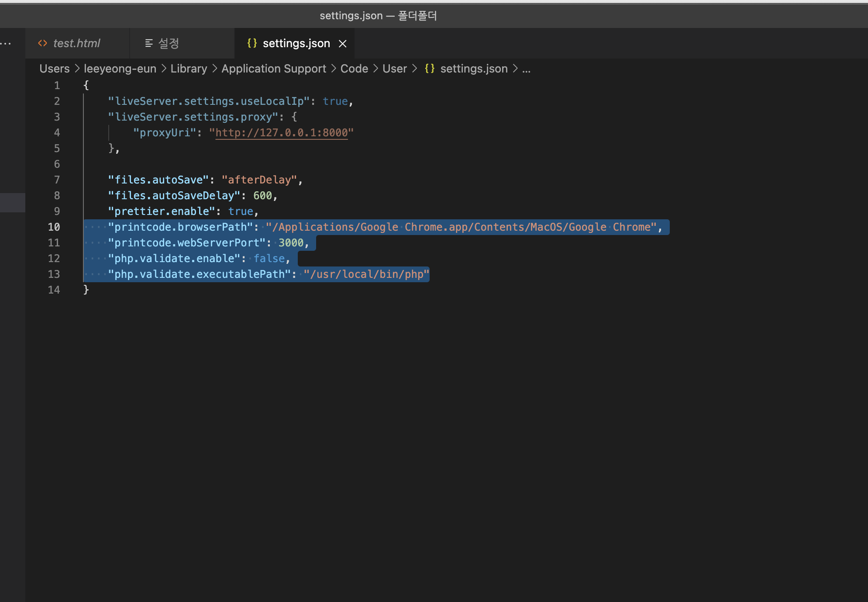Click the JSON braces icon on settings.json tab
Viewport: 868px width, 602px height.
coord(252,43)
